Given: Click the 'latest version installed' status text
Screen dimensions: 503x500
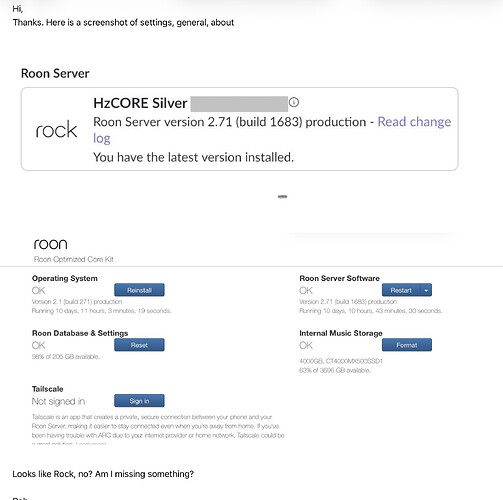Looking at the screenshot, I should point(193,157).
